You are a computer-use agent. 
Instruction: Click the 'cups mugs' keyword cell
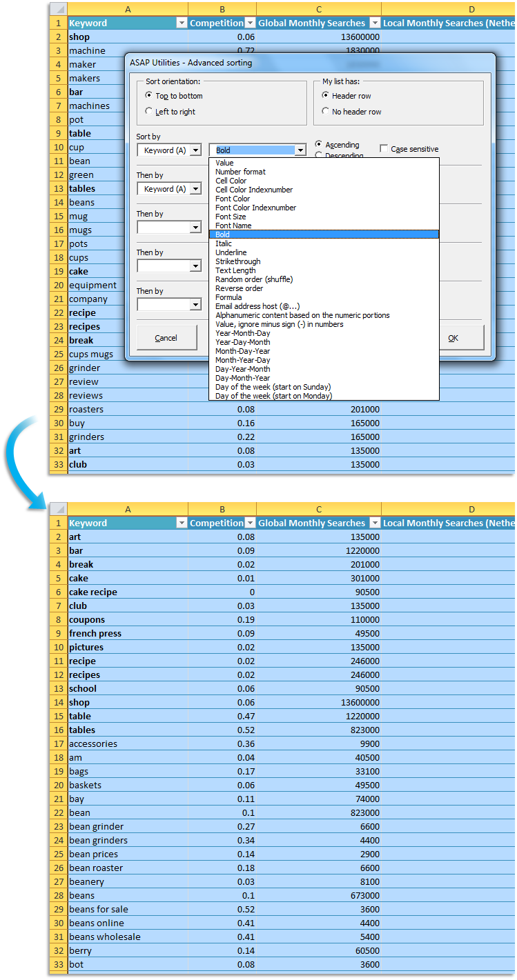96,354
